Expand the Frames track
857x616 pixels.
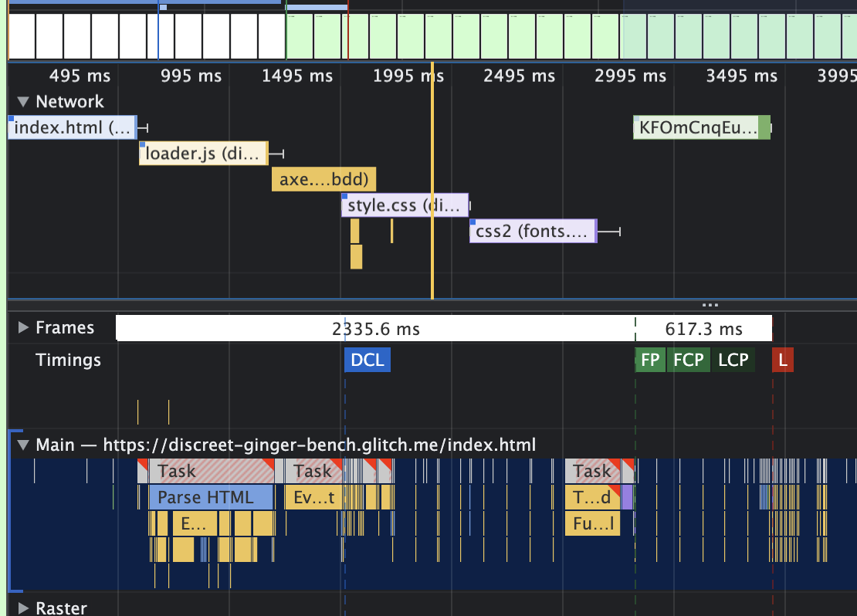[x=23, y=327]
